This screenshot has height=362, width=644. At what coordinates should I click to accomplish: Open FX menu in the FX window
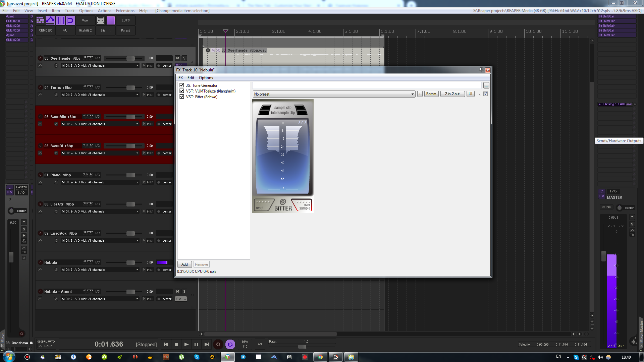point(181,78)
